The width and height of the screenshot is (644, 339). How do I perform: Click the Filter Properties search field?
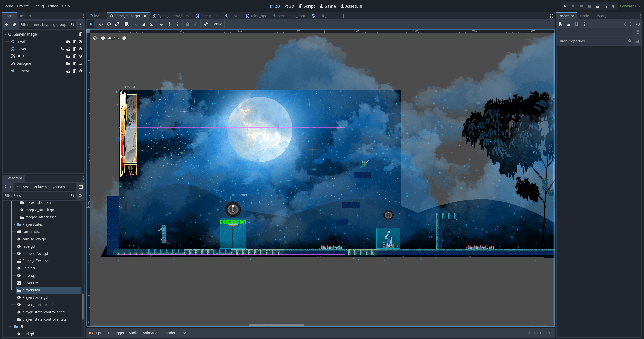[x=592, y=41]
